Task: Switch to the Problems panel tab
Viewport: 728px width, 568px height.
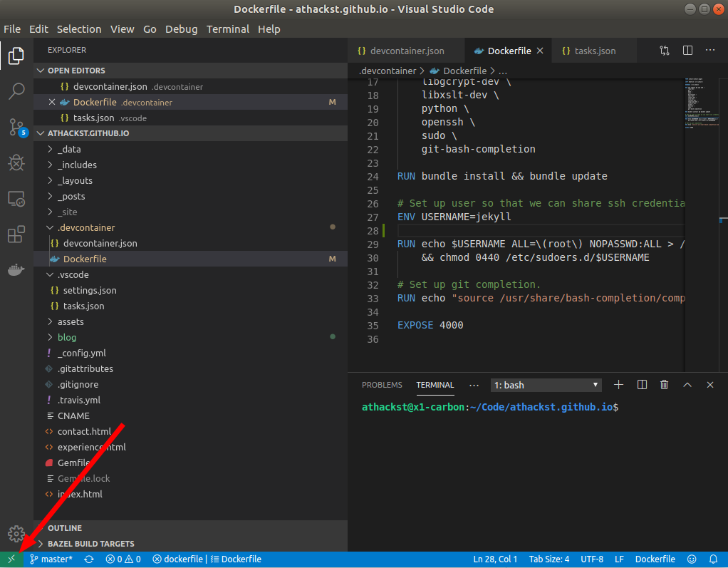Action: click(382, 385)
